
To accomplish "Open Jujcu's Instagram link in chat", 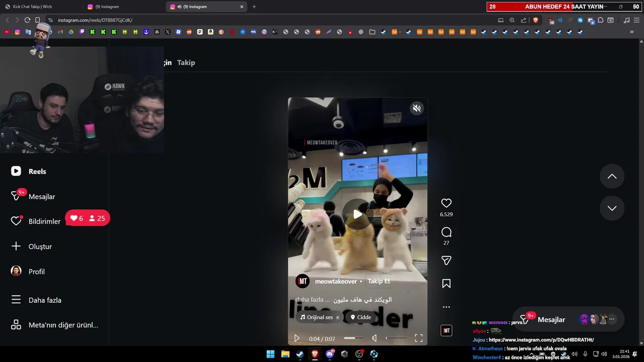I will [541, 340].
